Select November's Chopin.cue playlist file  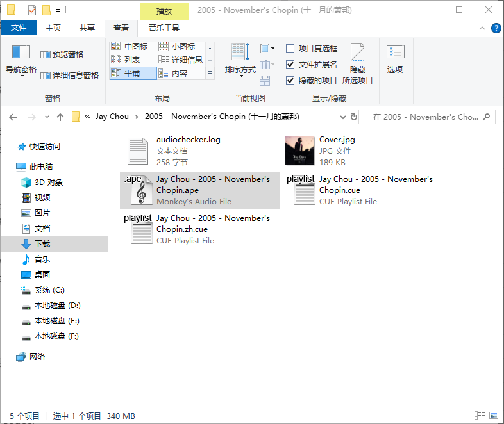[x=362, y=190]
